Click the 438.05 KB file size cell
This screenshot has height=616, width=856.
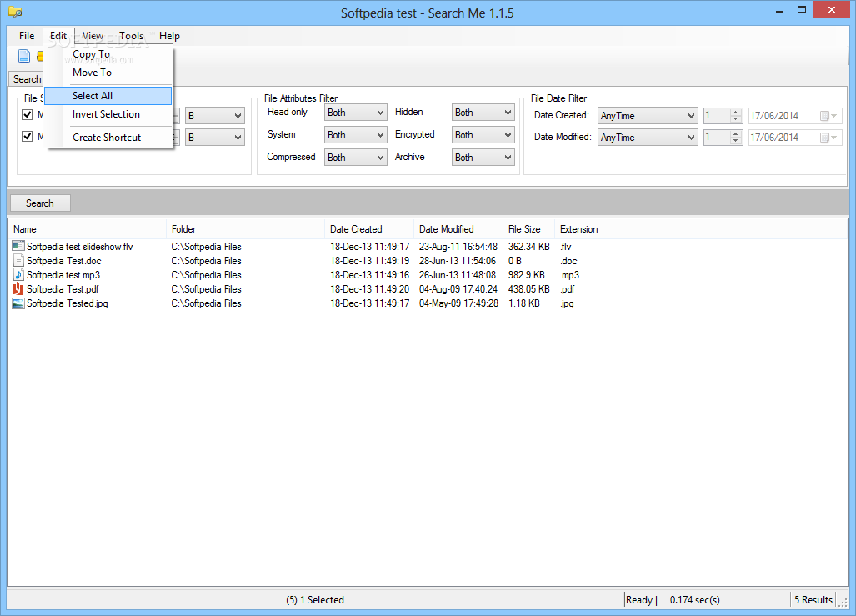click(x=529, y=289)
